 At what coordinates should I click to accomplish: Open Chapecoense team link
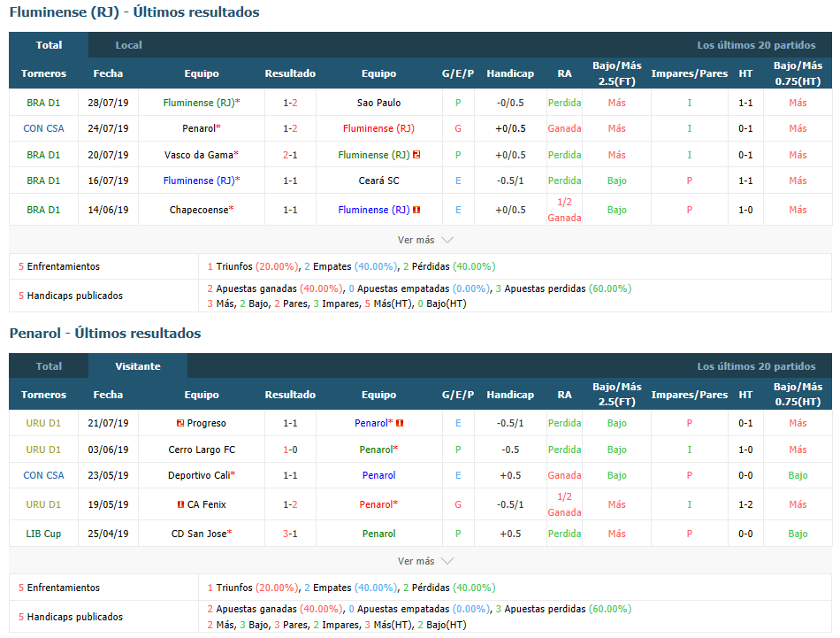pyautogui.click(x=199, y=210)
